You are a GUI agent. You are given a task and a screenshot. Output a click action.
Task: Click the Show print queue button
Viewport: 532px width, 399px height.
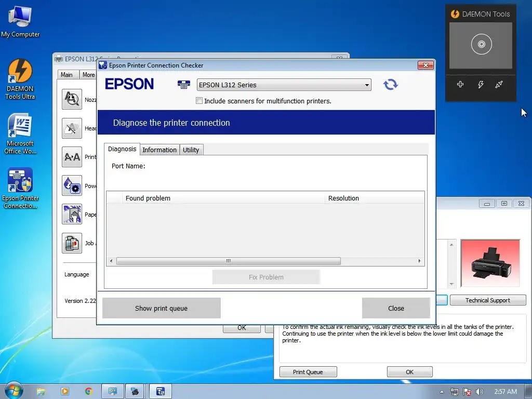(x=162, y=308)
